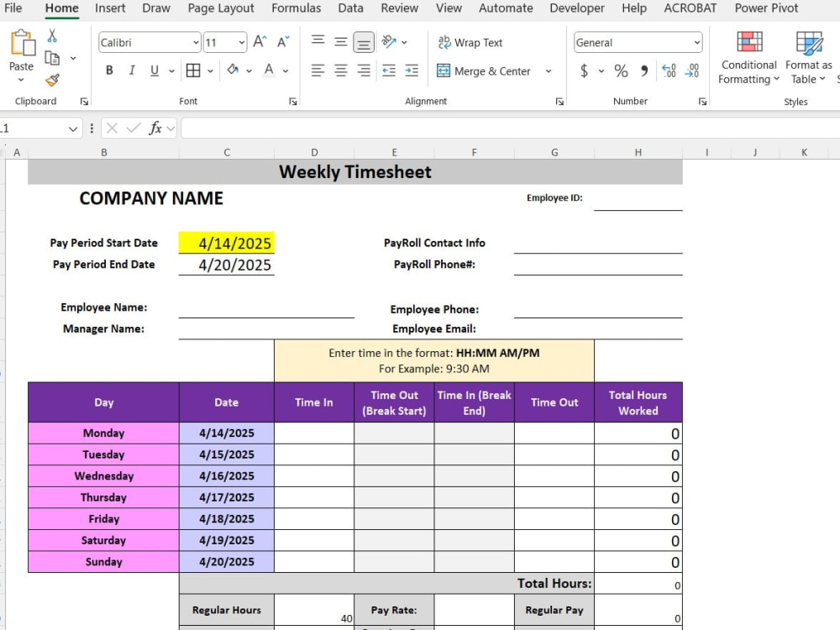Open the General number format dropdown

697,42
